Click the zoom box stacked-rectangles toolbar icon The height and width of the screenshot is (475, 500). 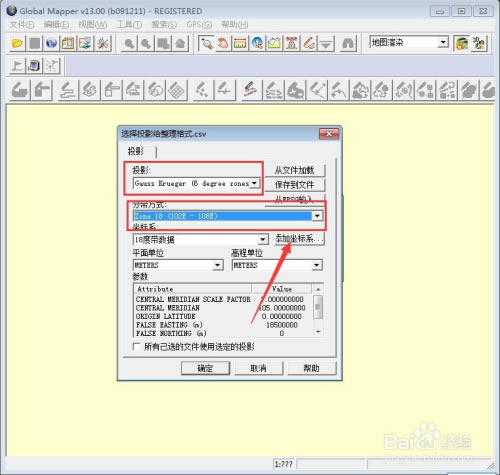click(x=163, y=44)
